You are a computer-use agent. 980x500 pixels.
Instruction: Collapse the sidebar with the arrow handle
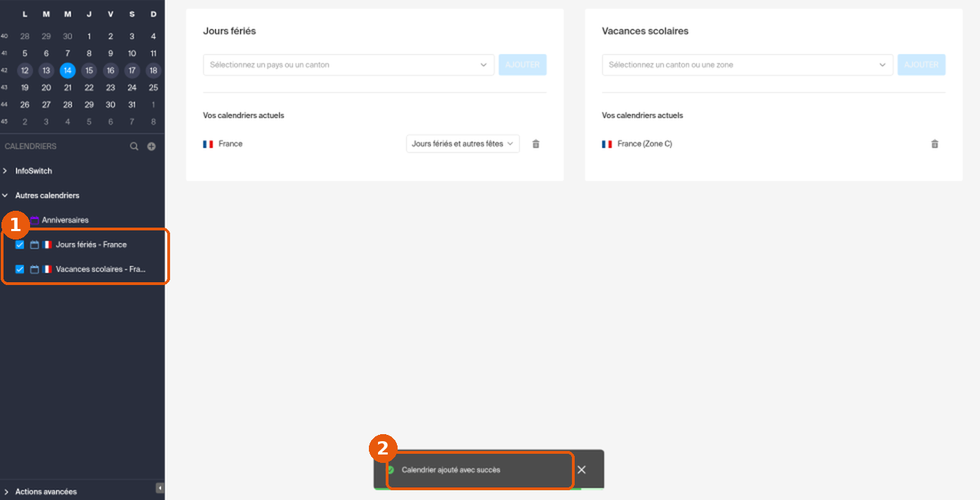pyautogui.click(x=160, y=487)
